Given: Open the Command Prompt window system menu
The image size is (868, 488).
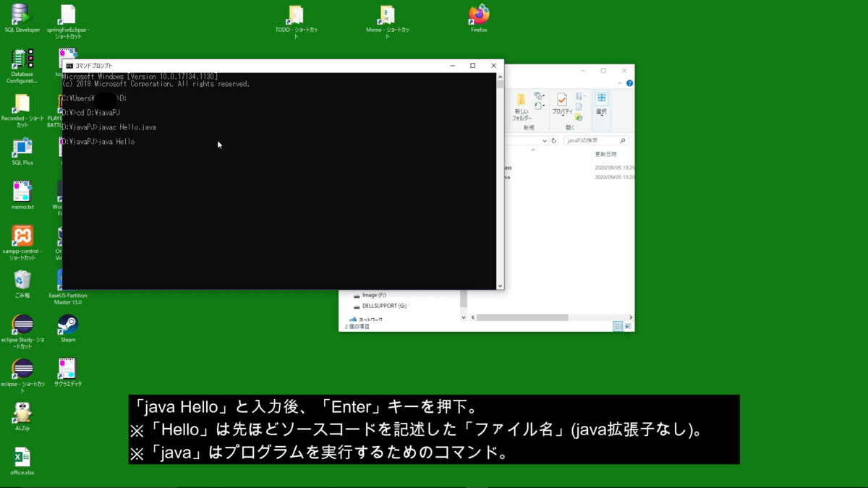Looking at the screenshot, I should (71, 65).
